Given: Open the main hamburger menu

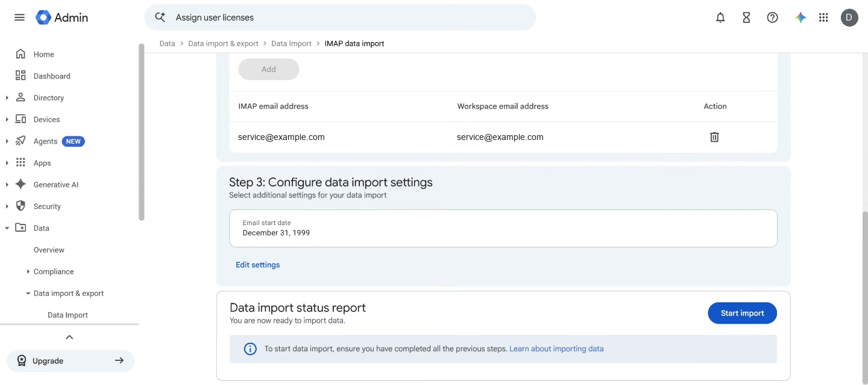Looking at the screenshot, I should point(19,17).
